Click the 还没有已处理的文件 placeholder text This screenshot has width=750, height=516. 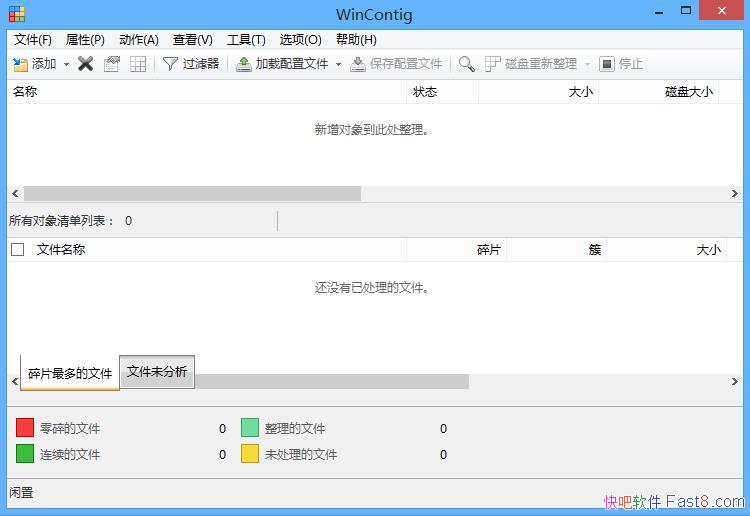tap(371, 288)
